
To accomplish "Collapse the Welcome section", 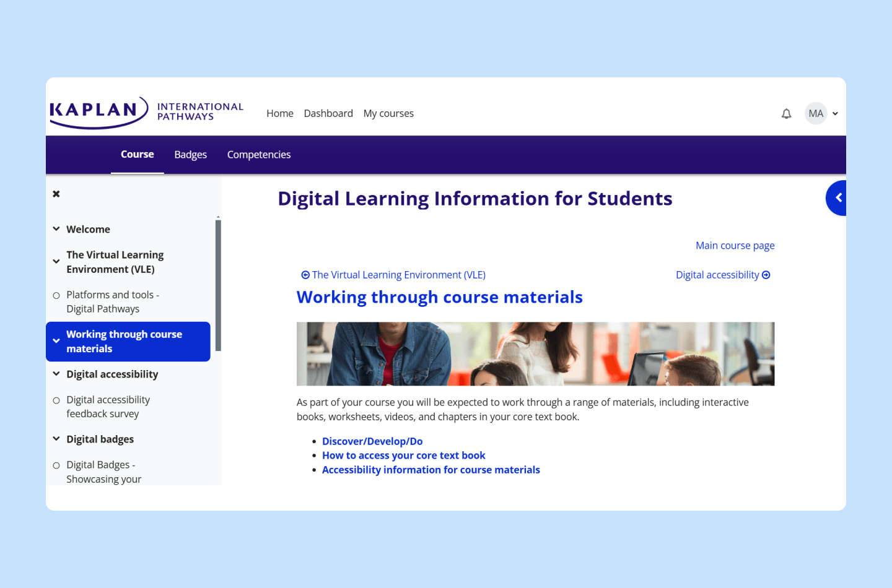I will [56, 229].
